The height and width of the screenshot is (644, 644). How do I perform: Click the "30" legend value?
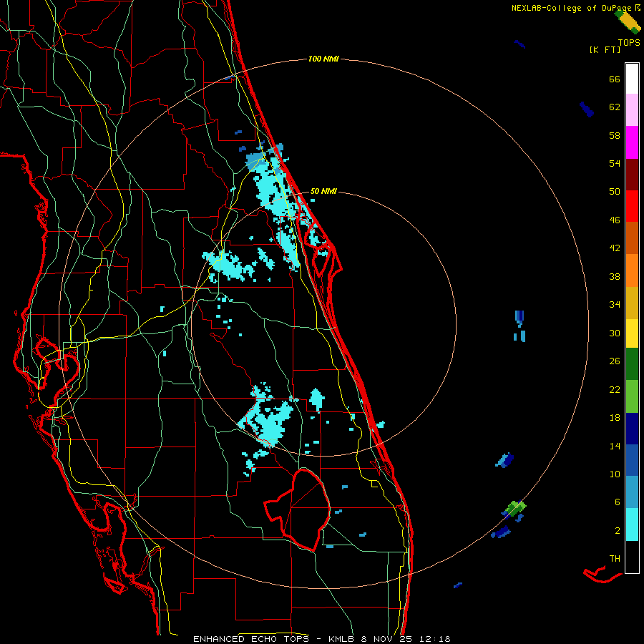tap(615, 333)
